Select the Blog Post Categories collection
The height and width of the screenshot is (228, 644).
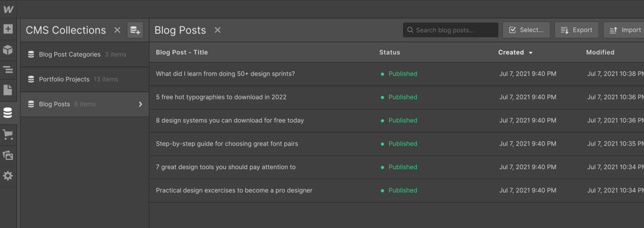point(69,54)
